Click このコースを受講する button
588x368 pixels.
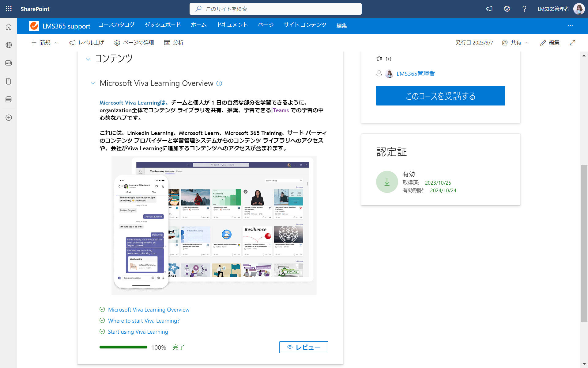440,96
